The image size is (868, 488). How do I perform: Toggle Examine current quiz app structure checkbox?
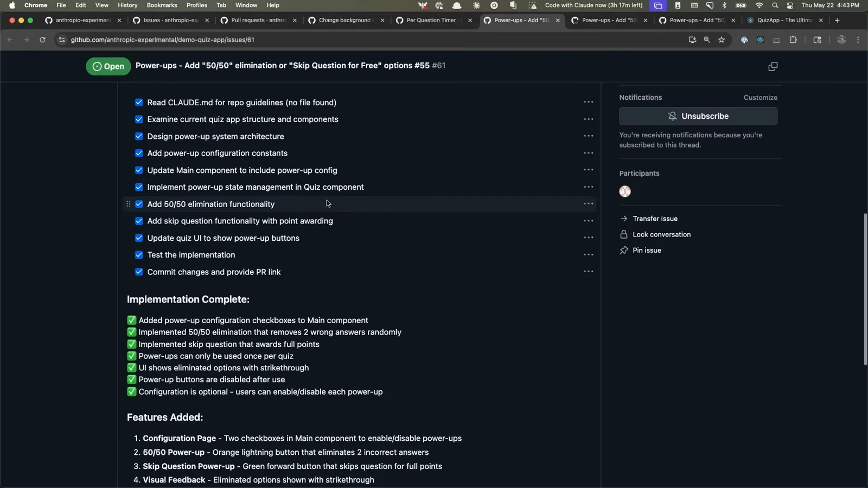[x=139, y=119]
